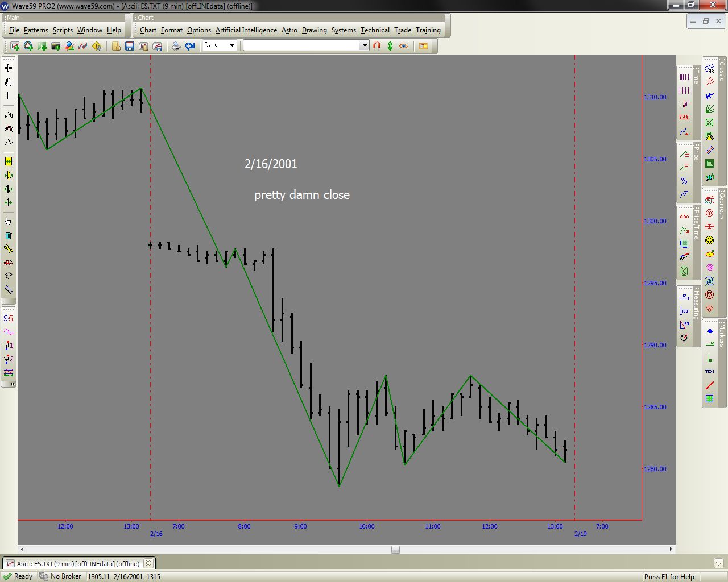Image resolution: width=728 pixels, height=582 pixels.
Task: Click the yellow diamond help pointer icon
Action: [97, 46]
